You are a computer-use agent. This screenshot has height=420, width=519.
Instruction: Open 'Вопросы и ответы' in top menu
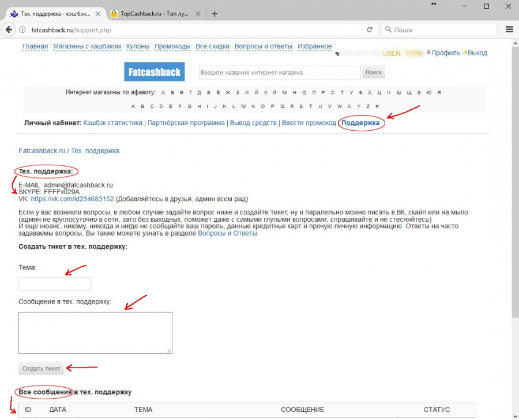[264, 46]
